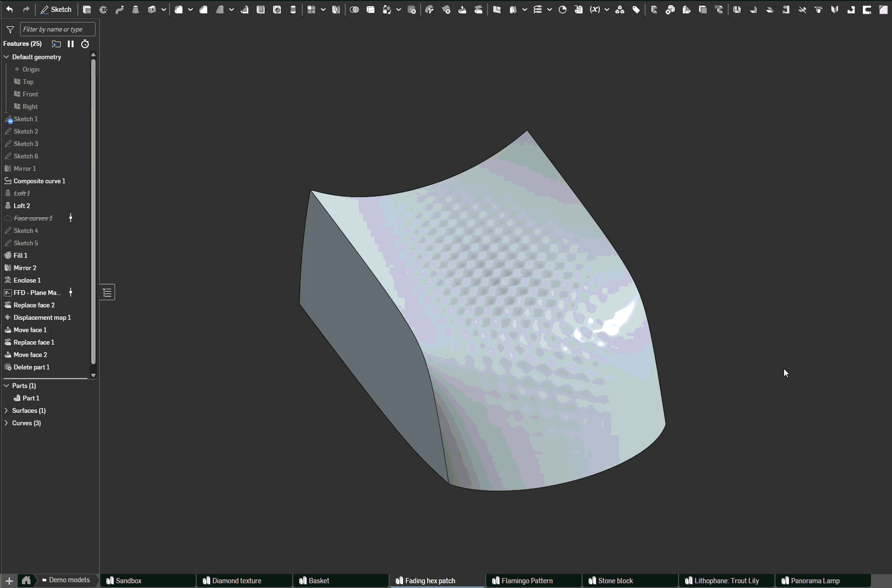Select the Helix tool icon
892x588 pixels.
538,10
